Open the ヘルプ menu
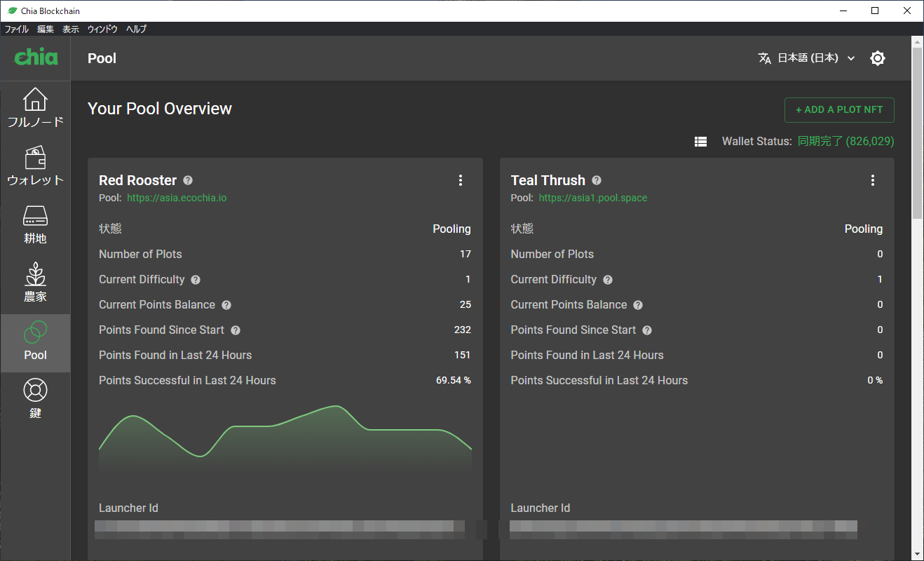The image size is (924, 561). tap(137, 29)
